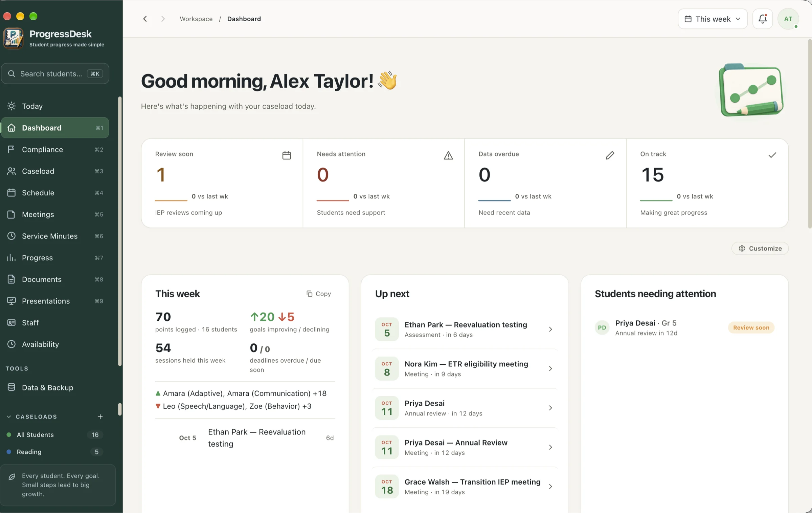Open the notifications bell
Image resolution: width=812 pixels, height=513 pixels.
click(762, 19)
